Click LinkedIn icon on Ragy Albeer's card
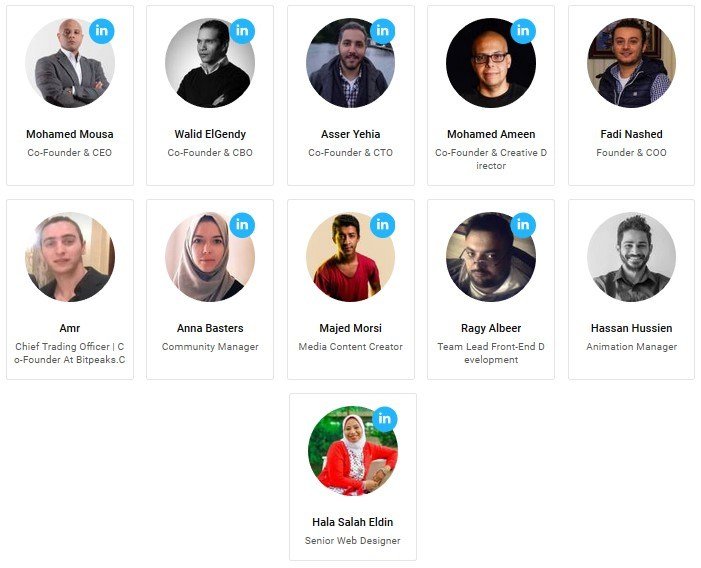The width and height of the screenshot is (701, 568). 523,225
